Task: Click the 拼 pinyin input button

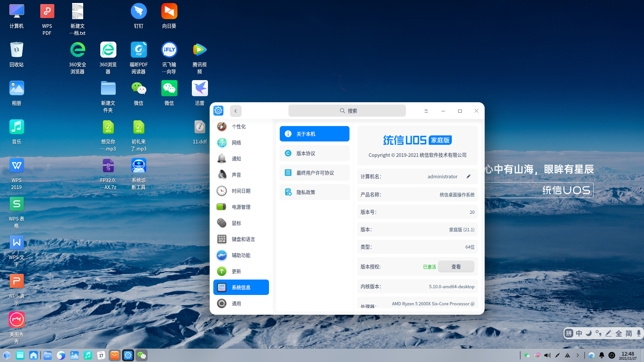Action: click(x=569, y=334)
